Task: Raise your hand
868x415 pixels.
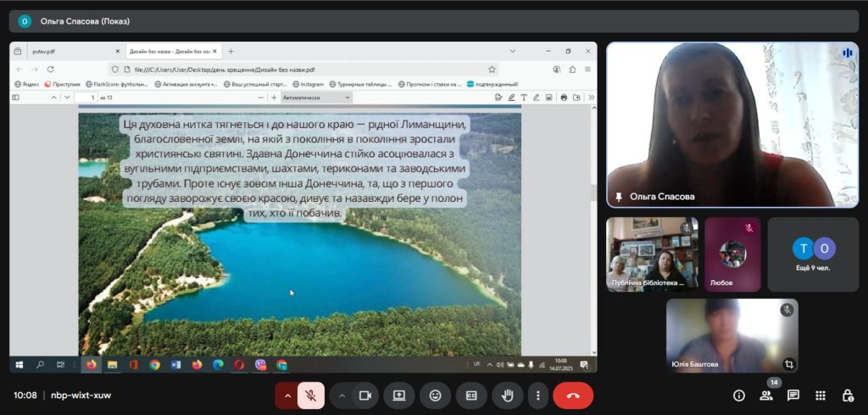Action: [508, 395]
